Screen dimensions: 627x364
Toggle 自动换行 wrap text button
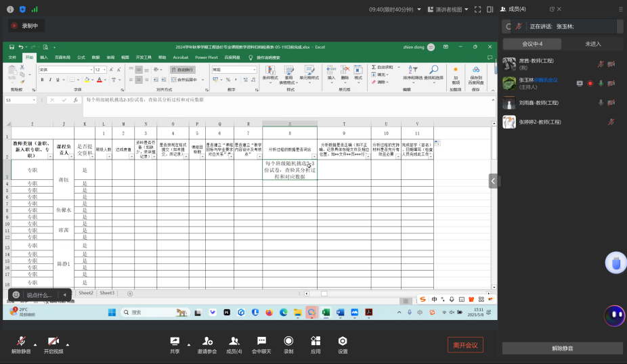coord(182,70)
